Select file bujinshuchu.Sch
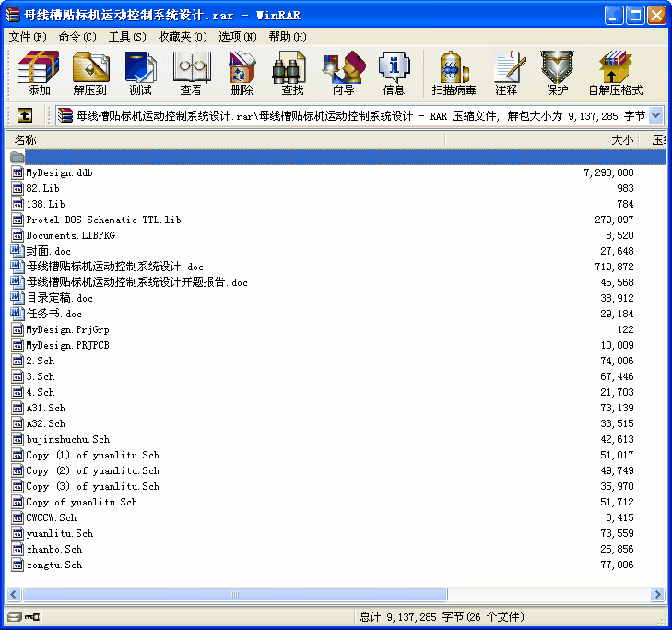 click(x=68, y=440)
